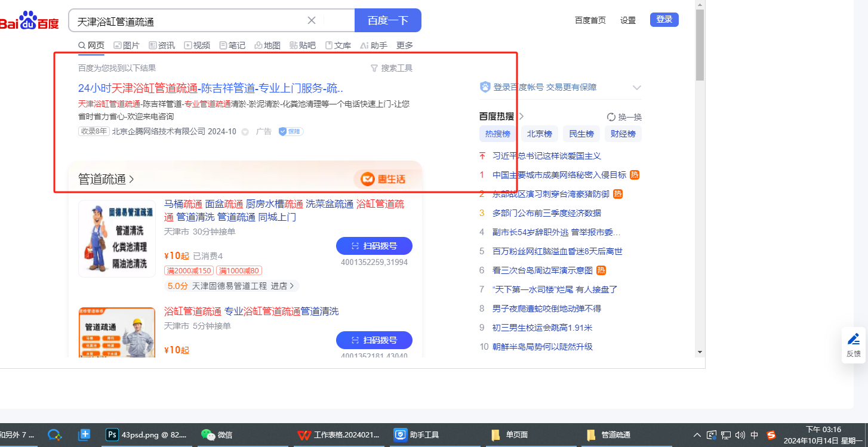868x447 pixels.
Task: Expand the 更多 search categories
Action: pyautogui.click(x=405, y=45)
